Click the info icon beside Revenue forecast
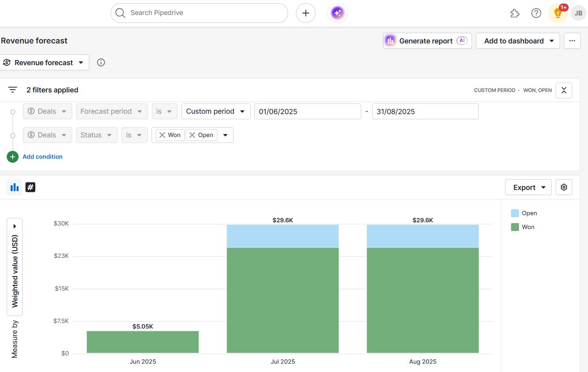 point(101,62)
